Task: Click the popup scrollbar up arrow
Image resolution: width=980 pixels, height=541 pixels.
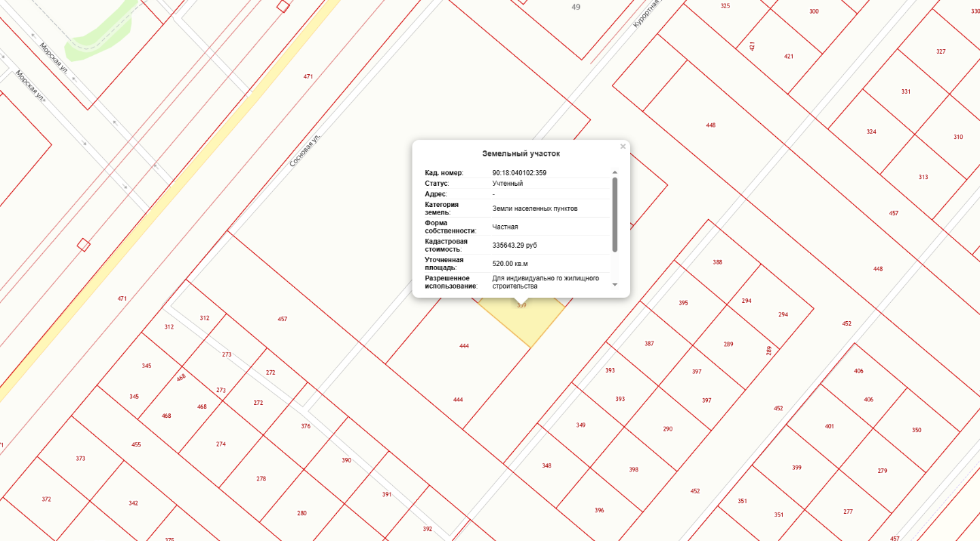Action: pyautogui.click(x=615, y=173)
